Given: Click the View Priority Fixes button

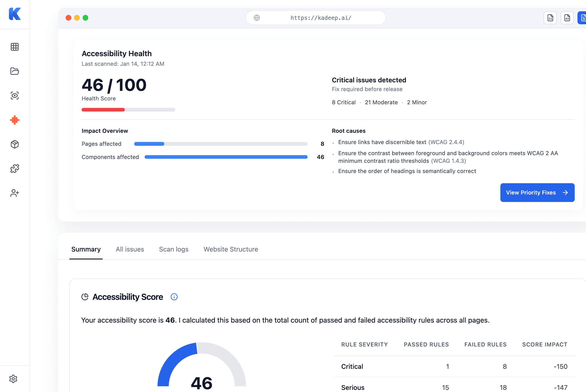Looking at the screenshot, I should coord(537,193).
